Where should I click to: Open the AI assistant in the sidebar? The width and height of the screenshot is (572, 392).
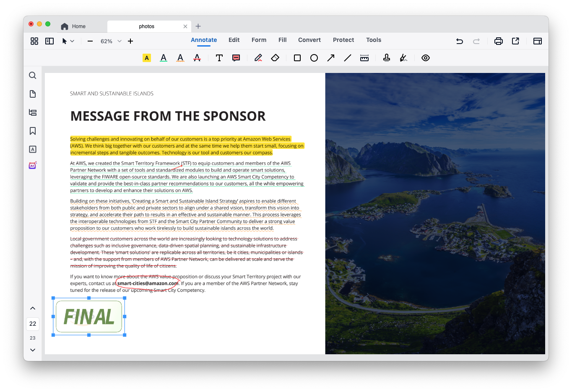[x=32, y=165]
